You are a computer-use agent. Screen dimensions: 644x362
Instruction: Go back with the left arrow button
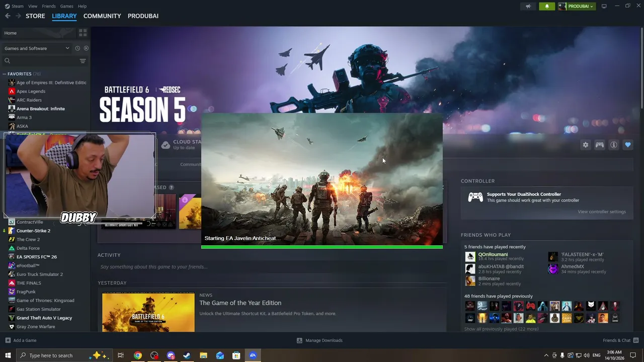click(x=8, y=16)
